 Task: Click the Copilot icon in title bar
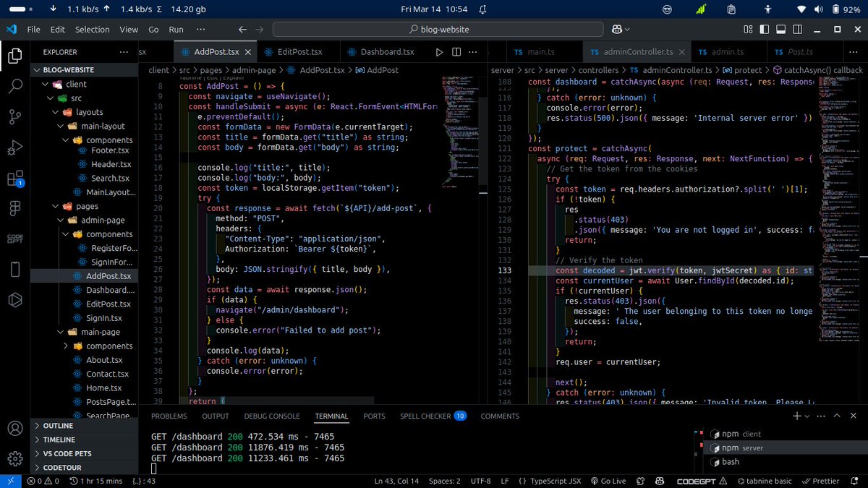click(x=617, y=30)
